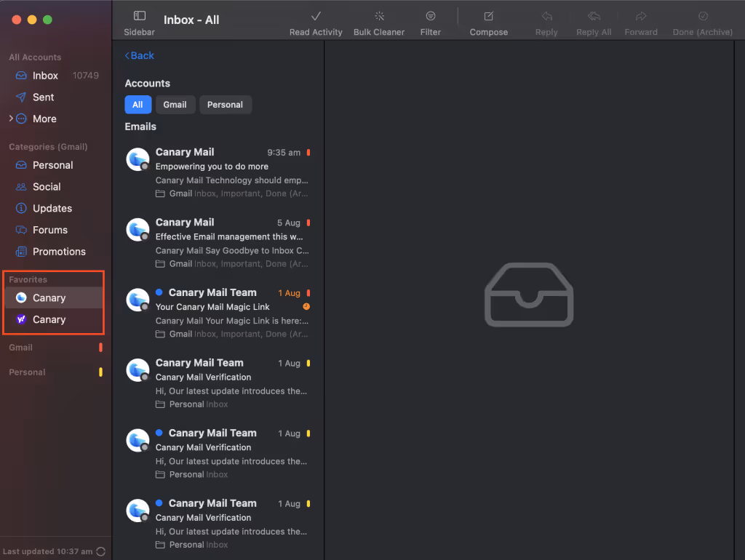Screen dimensions: 745x560
Task: Click the yellow color marker beside Personal account
Action: pos(100,372)
